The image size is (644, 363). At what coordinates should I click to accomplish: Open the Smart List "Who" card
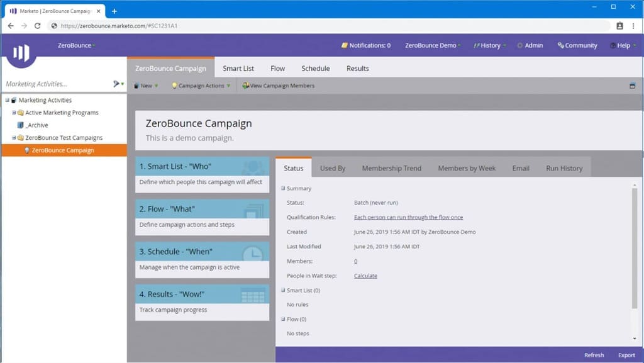pos(202,174)
